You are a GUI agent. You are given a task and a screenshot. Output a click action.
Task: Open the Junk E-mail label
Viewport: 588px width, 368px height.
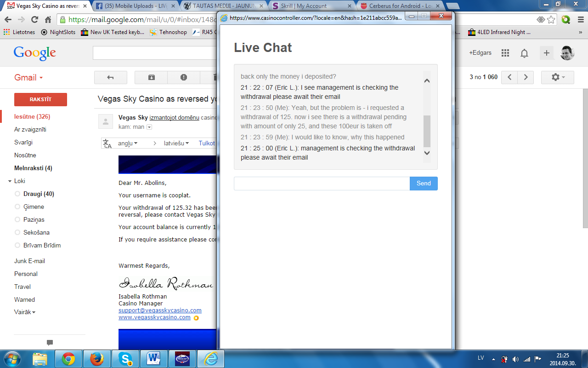29,261
